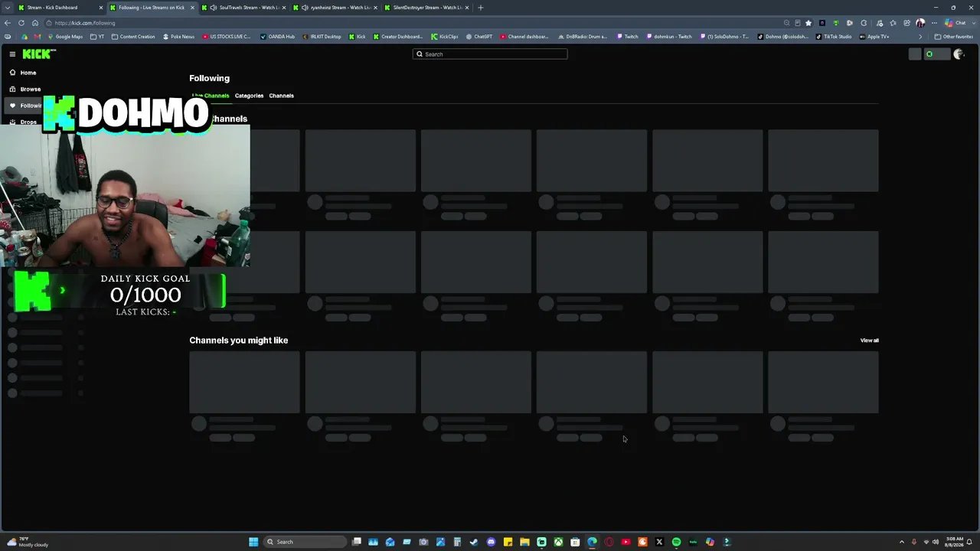Viewport: 980px width, 551px height.
Task: Click the kick.com/following address bar
Action: pos(413,23)
